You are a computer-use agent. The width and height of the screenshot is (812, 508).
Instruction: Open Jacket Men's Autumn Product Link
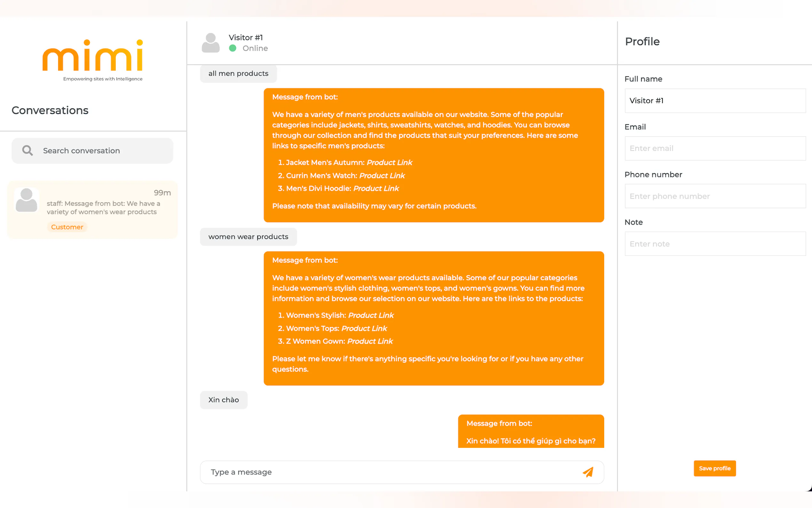pyautogui.click(x=389, y=163)
